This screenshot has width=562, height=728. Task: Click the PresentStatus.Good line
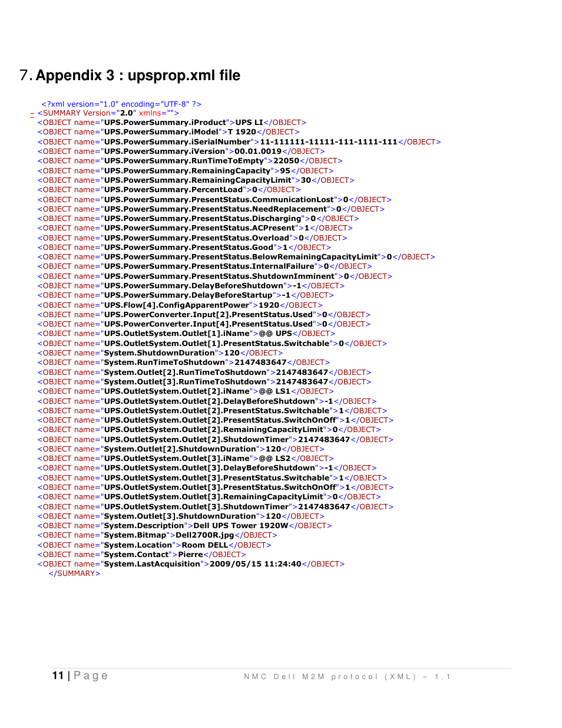click(184, 248)
